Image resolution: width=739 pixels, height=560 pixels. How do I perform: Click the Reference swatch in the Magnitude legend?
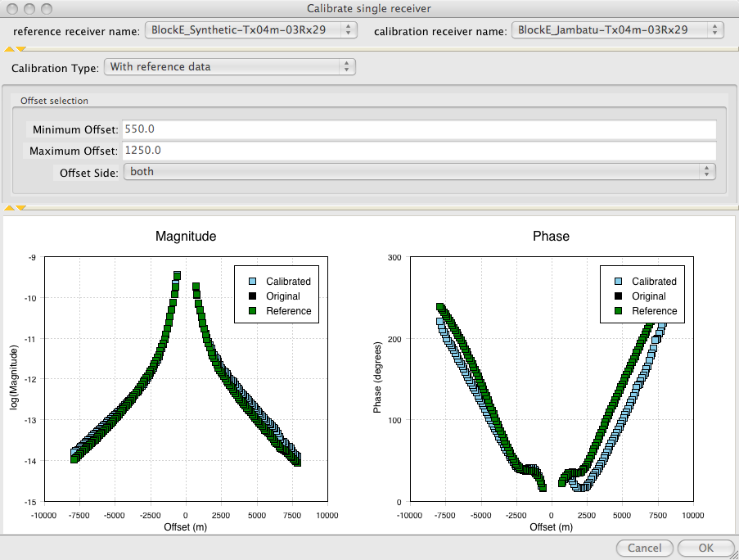point(253,310)
